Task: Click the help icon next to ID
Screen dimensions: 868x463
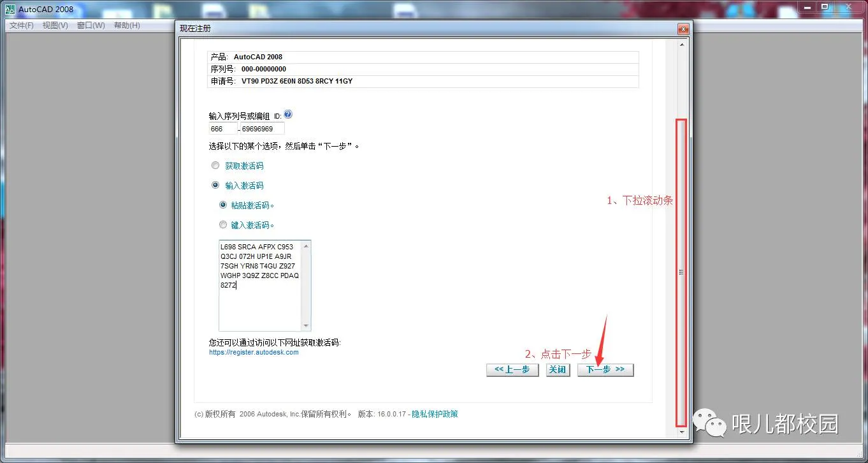Action: click(288, 114)
